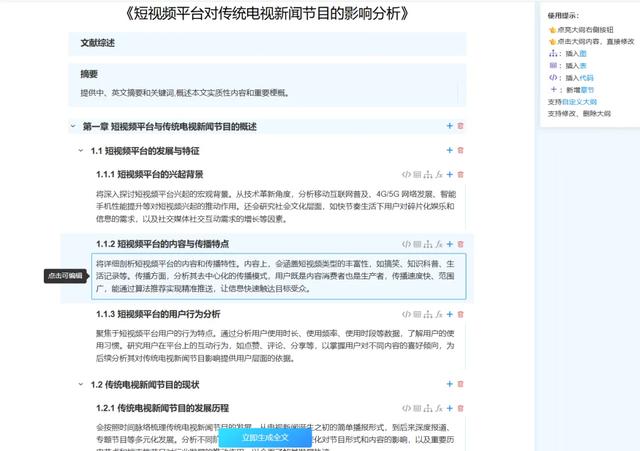This screenshot has height=451, width=640.
Task: Click the 立即生成全文 button
Action: pos(265,438)
